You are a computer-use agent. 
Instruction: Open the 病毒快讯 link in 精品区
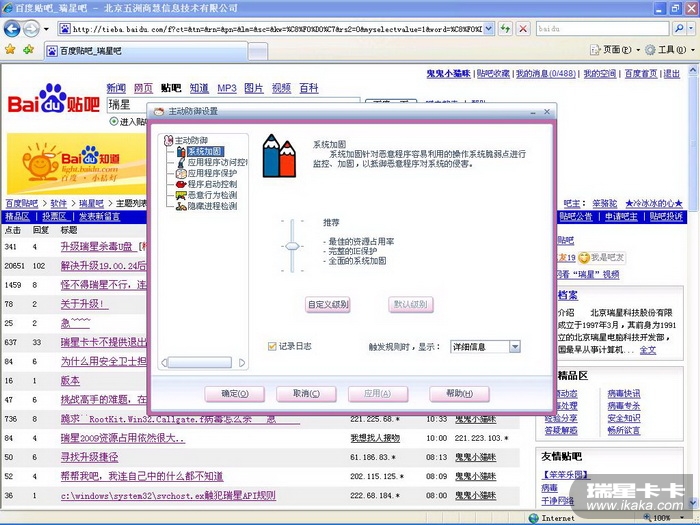[624, 394]
